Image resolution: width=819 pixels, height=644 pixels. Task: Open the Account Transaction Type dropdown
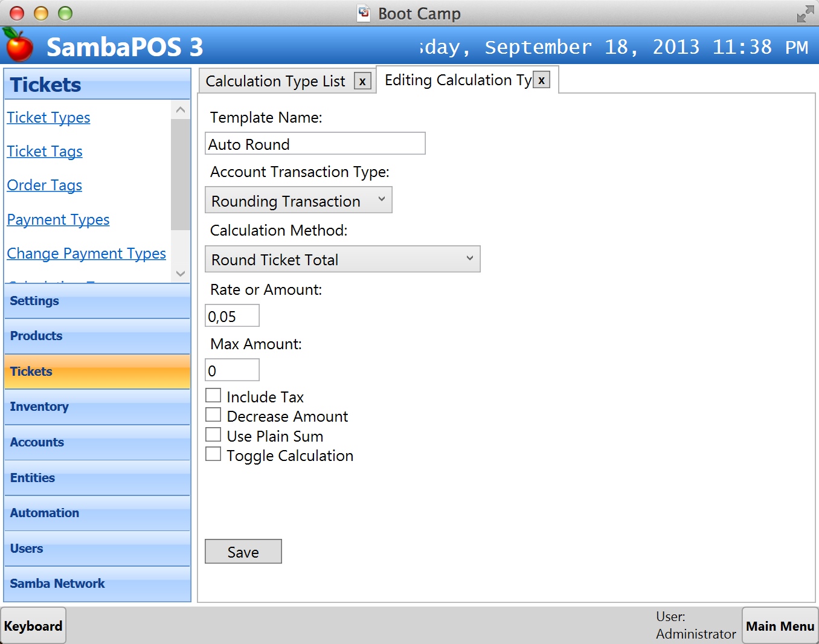tap(298, 201)
